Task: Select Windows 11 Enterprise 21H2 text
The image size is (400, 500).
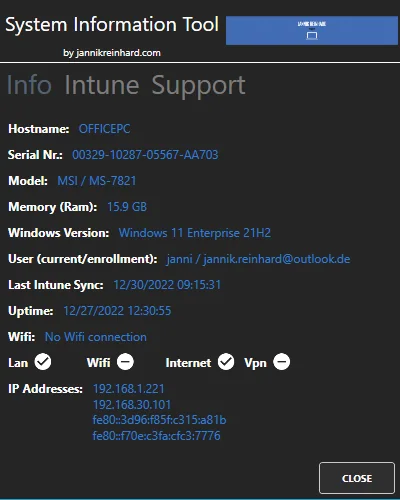Action: [195, 233]
